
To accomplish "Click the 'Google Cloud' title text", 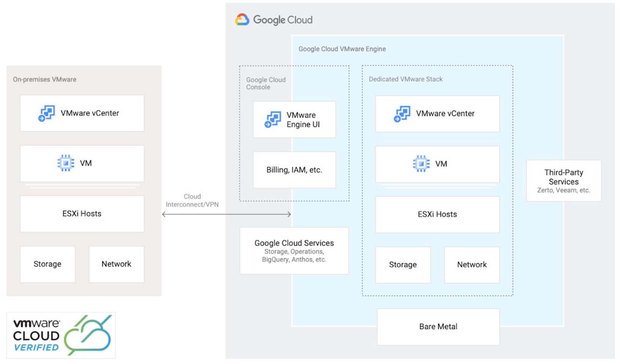I will (283, 20).
